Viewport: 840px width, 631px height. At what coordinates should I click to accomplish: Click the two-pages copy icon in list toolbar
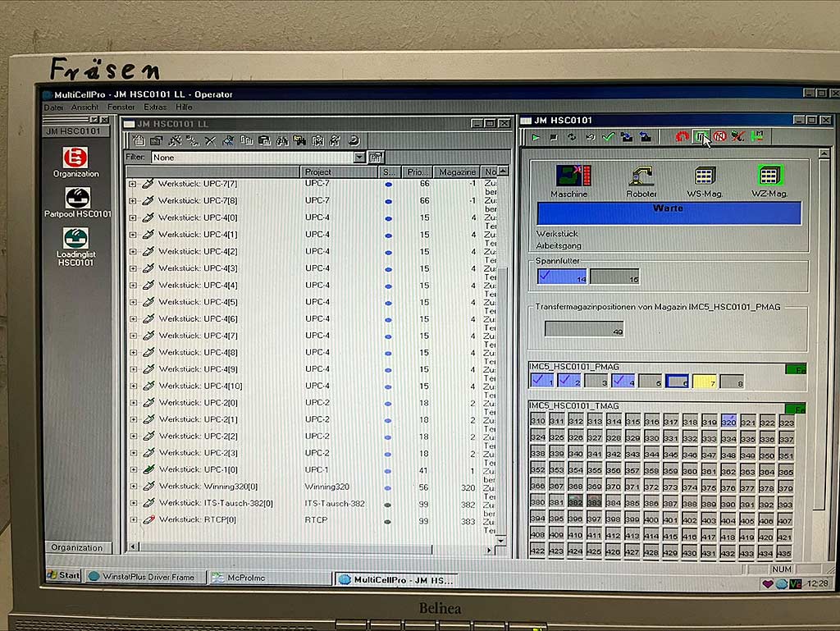246,141
